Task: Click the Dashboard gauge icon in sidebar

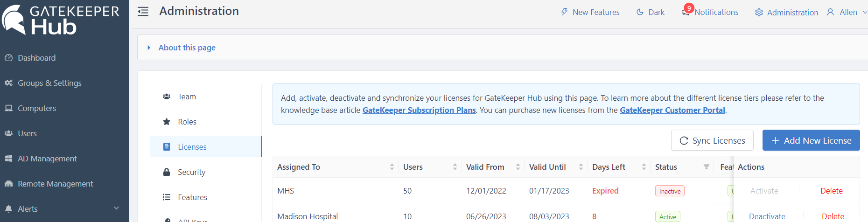Action: (x=8, y=58)
